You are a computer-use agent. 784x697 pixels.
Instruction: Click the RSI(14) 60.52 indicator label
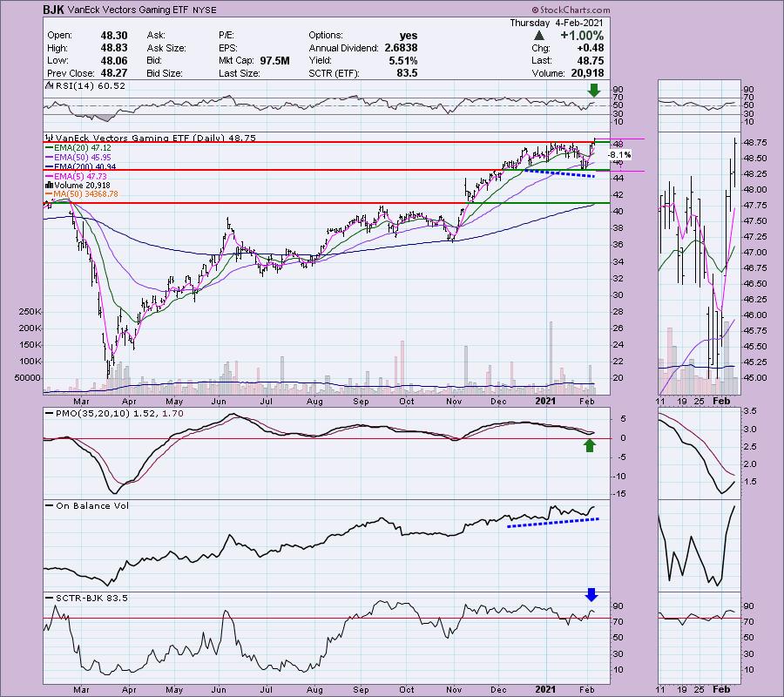[x=85, y=86]
